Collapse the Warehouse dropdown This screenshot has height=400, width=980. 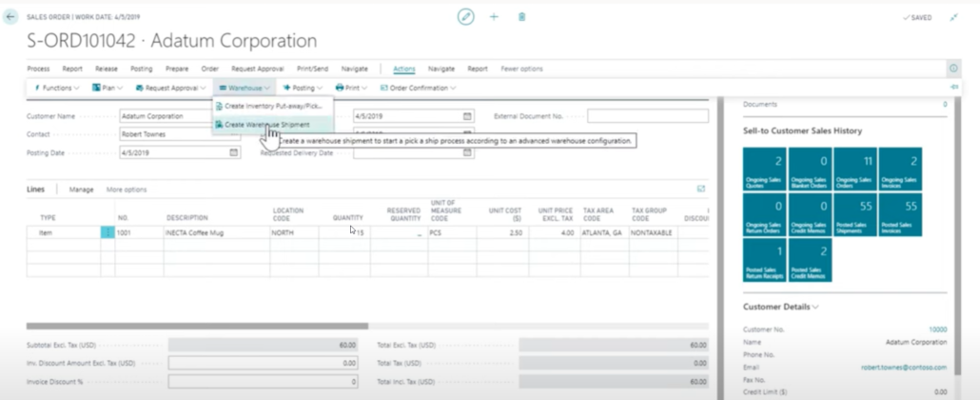(245, 88)
